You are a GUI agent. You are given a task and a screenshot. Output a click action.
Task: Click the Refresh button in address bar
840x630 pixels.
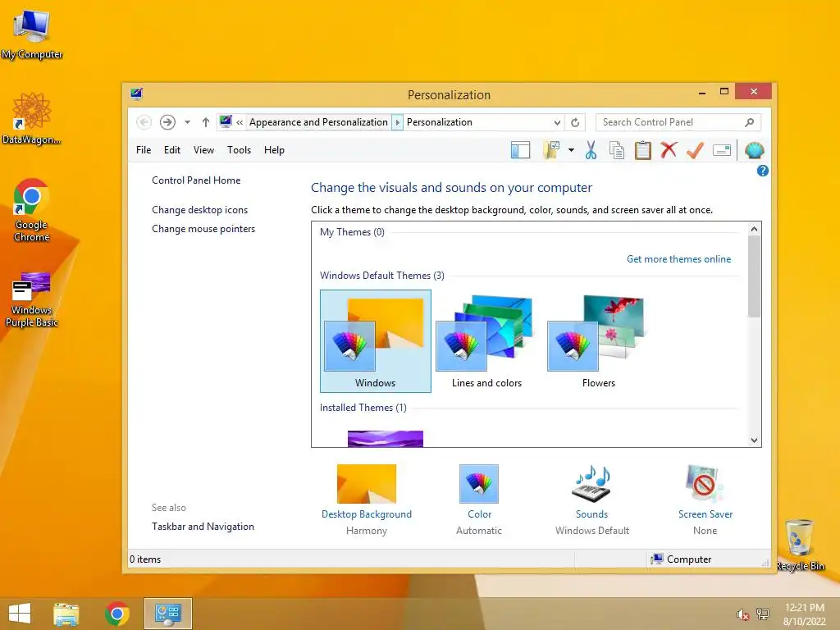pyautogui.click(x=575, y=123)
